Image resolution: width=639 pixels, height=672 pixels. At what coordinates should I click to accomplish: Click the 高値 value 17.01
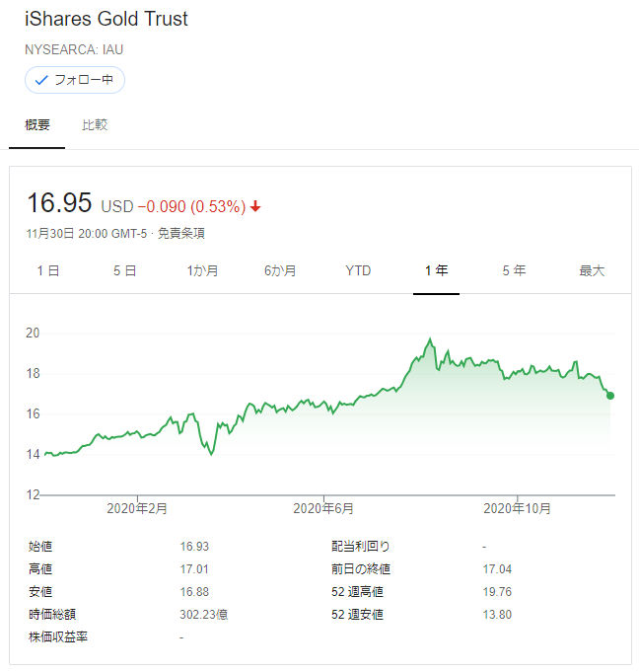(x=194, y=569)
